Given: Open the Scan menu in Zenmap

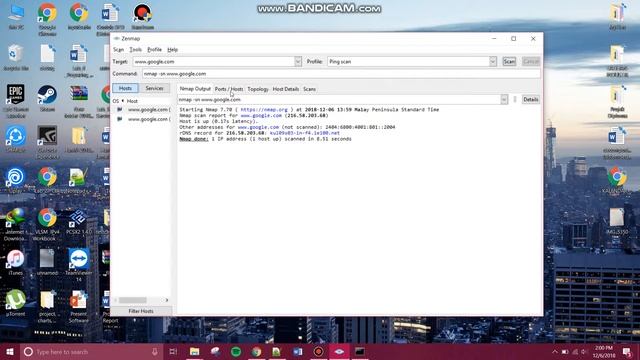Looking at the screenshot, I should click(118, 50).
